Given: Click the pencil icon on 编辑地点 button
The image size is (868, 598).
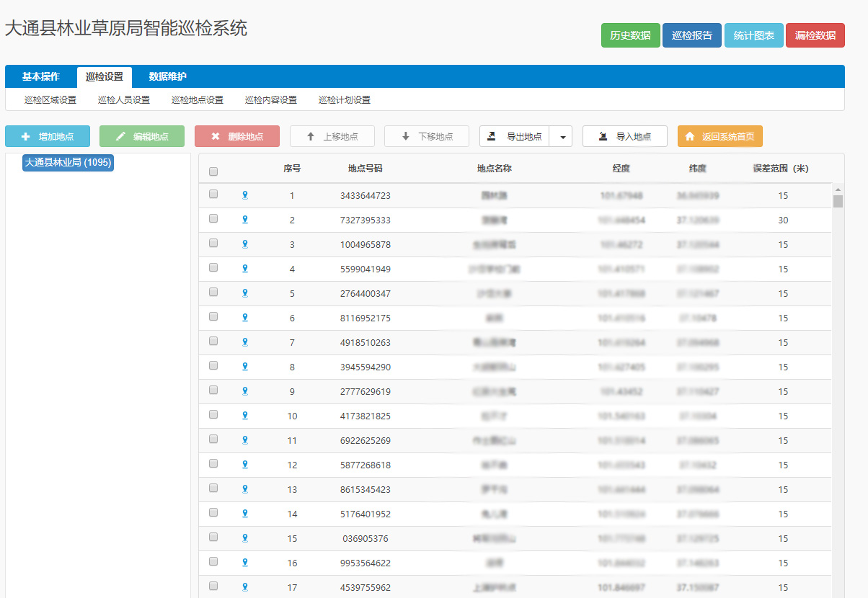Looking at the screenshot, I should click(x=120, y=136).
